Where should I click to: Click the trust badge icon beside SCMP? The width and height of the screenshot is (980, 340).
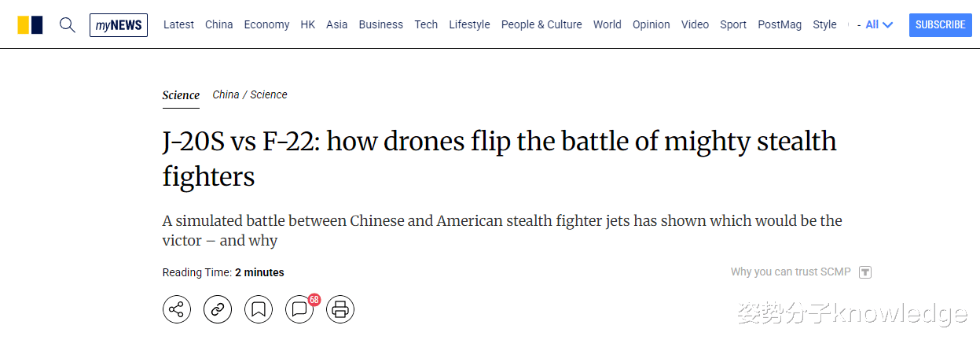point(865,272)
